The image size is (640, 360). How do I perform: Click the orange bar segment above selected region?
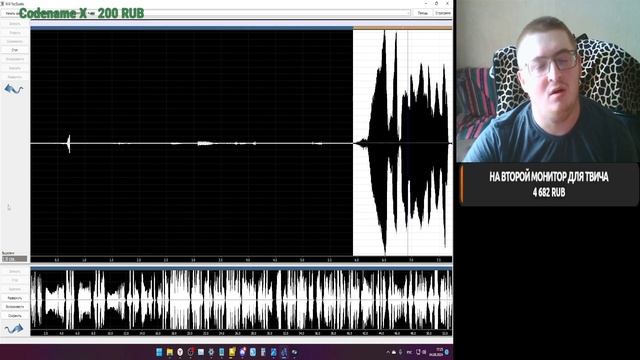[403, 28]
